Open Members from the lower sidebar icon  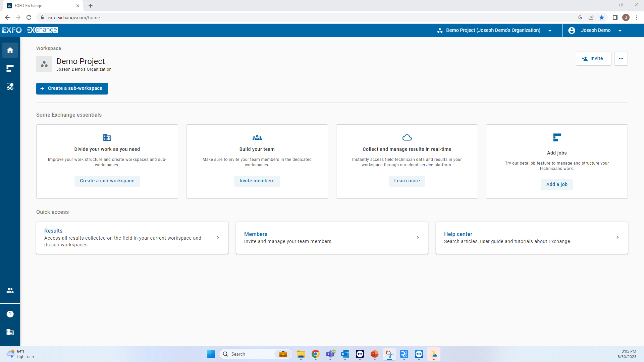coord(10,290)
